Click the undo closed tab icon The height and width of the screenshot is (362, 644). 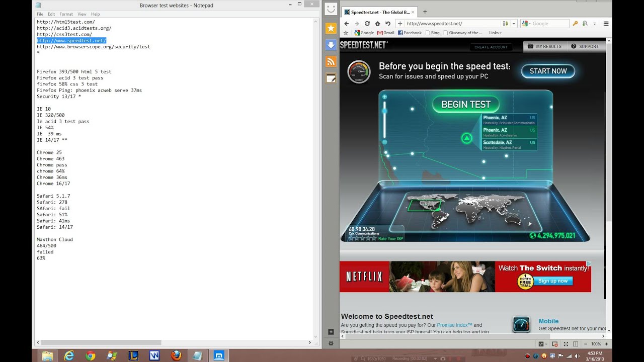[x=388, y=24]
